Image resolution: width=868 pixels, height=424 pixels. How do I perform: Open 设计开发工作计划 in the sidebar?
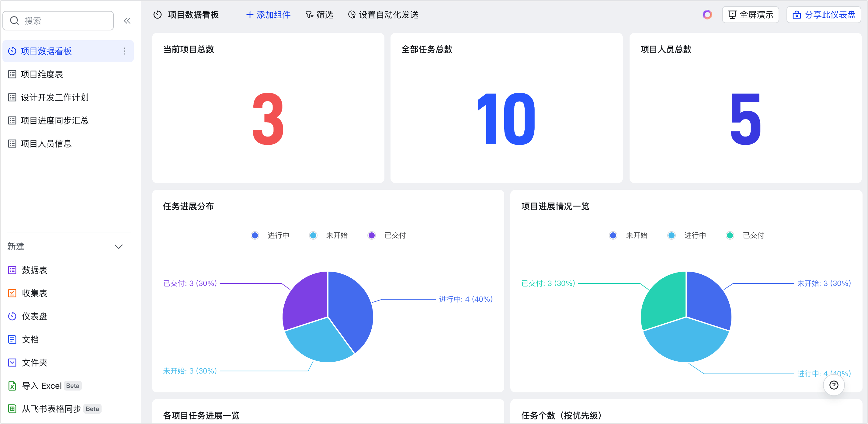coord(68,97)
